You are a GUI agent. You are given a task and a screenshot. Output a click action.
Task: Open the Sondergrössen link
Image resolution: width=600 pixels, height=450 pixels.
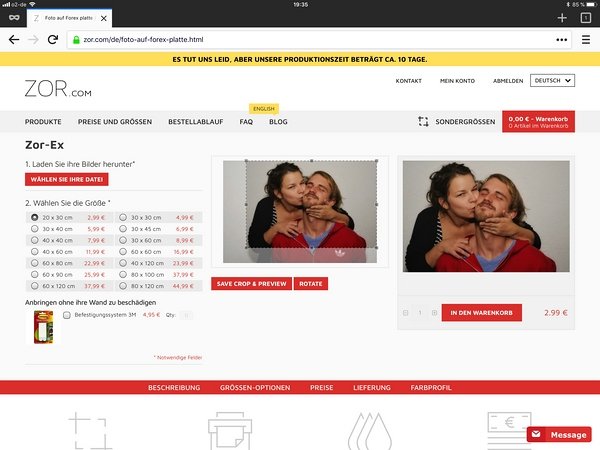[x=465, y=122]
